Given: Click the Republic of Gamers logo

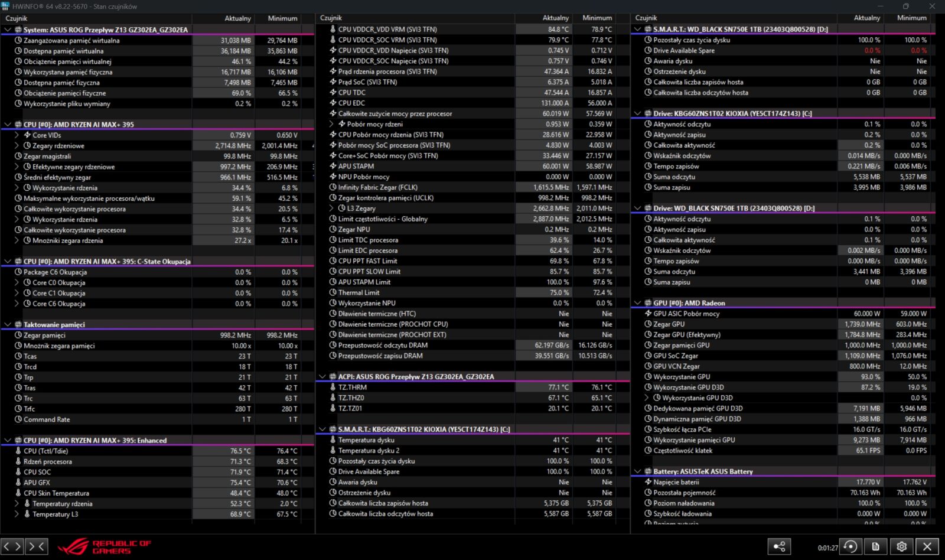Looking at the screenshot, I should click(x=105, y=546).
